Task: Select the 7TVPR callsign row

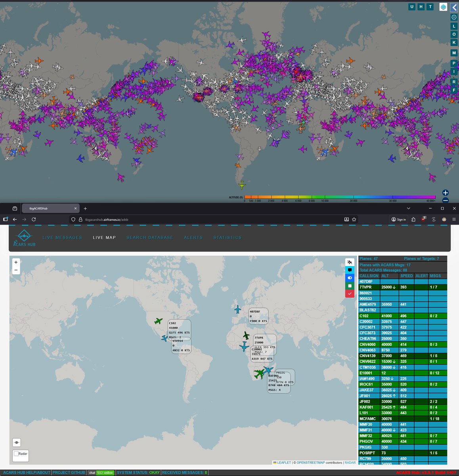Action: pos(403,287)
